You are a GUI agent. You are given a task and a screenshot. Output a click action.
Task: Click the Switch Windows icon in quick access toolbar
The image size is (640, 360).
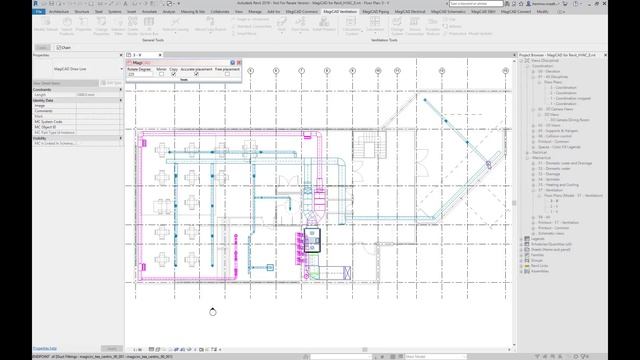click(x=170, y=3)
